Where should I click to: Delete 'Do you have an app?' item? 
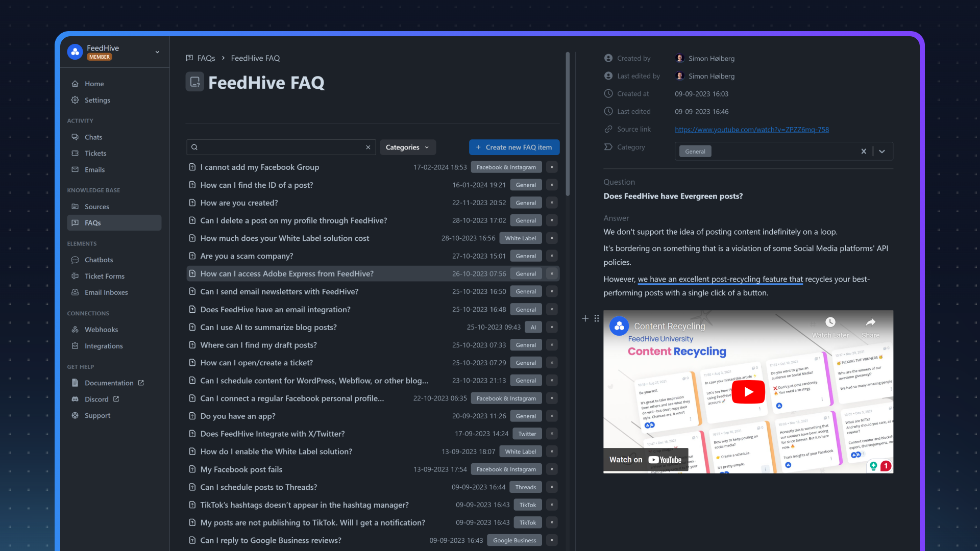(x=552, y=416)
